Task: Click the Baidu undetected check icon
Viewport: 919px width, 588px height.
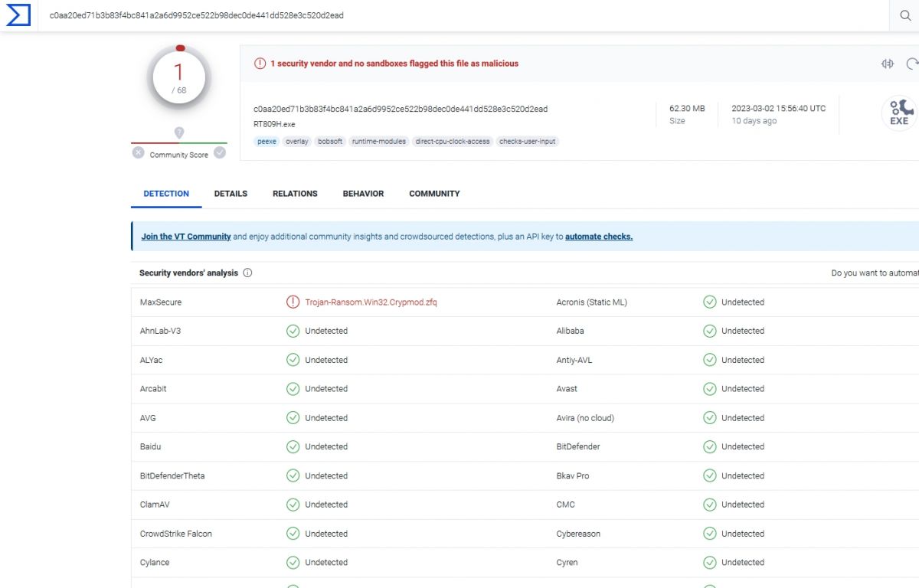Action: (x=293, y=446)
